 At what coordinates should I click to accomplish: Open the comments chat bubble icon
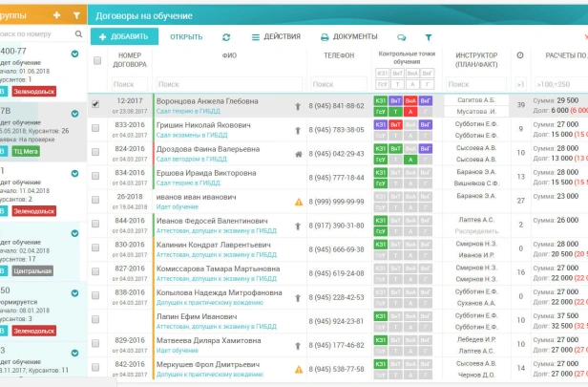[x=402, y=36]
